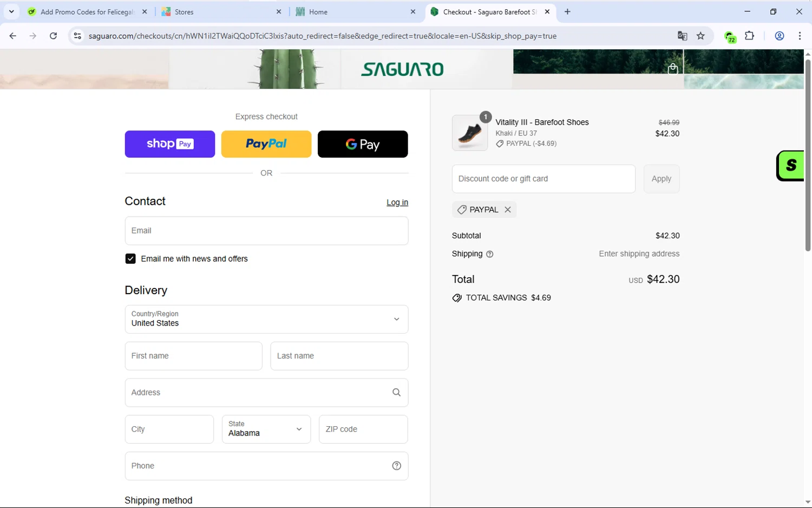Click Vitality III - Barefoot Shoes text
Image resolution: width=812 pixels, height=508 pixels.
542,122
